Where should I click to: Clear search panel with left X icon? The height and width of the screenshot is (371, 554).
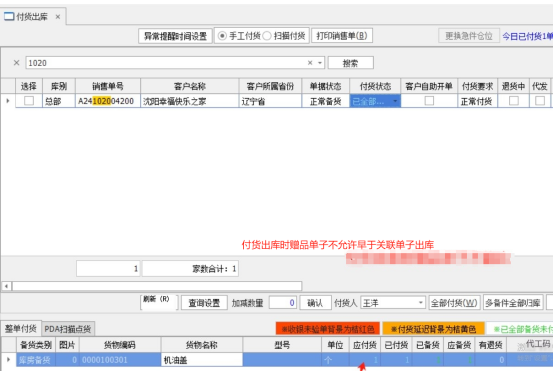tap(16, 63)
